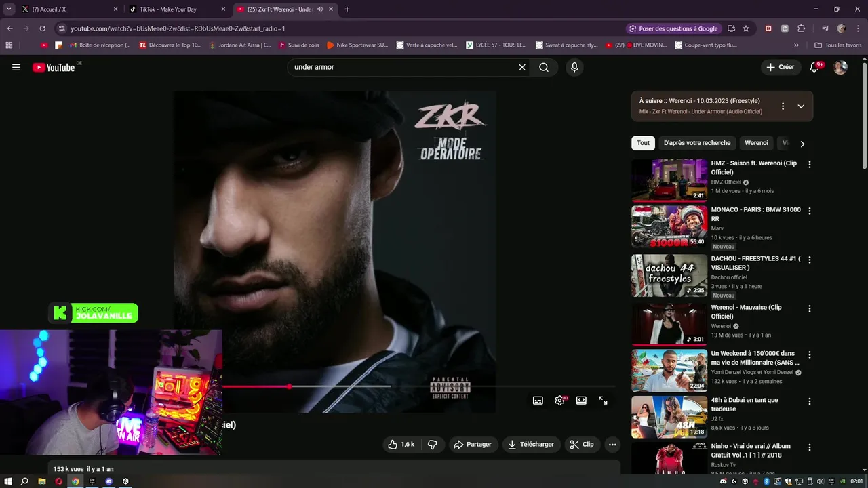Open the 48h à Dubaï thumbnail
Viewport: 868px width, 488px height.
(x=669, y=417)
